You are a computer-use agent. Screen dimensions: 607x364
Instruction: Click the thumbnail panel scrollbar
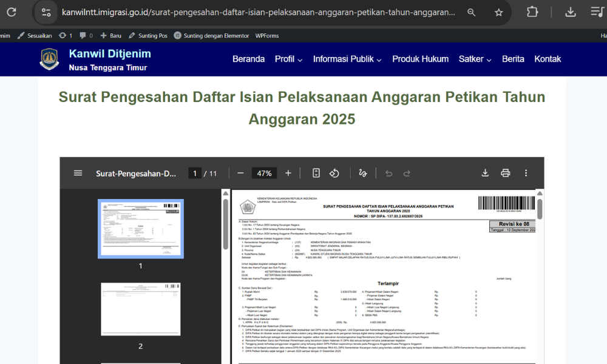[226, 224]
